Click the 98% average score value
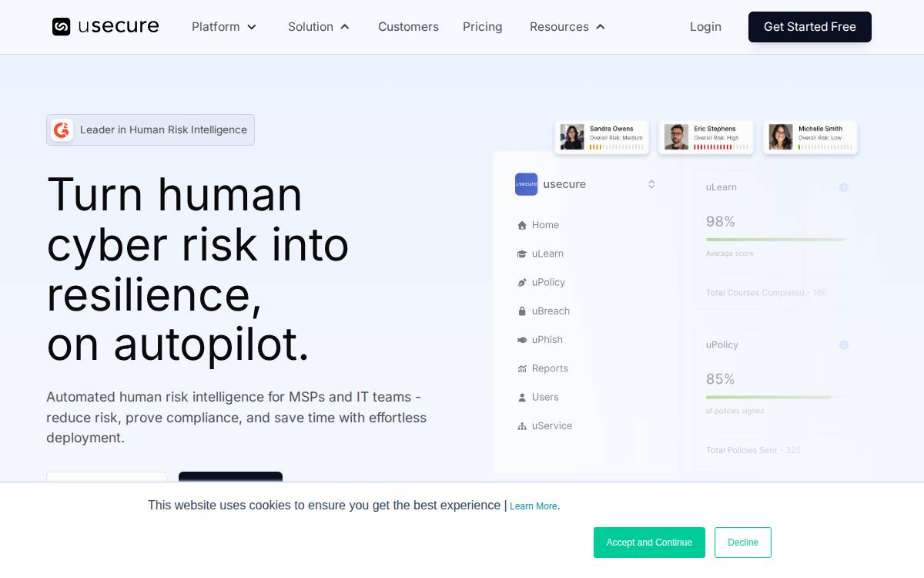The width and height of the screenshot is (924, 578). [721, 222]
